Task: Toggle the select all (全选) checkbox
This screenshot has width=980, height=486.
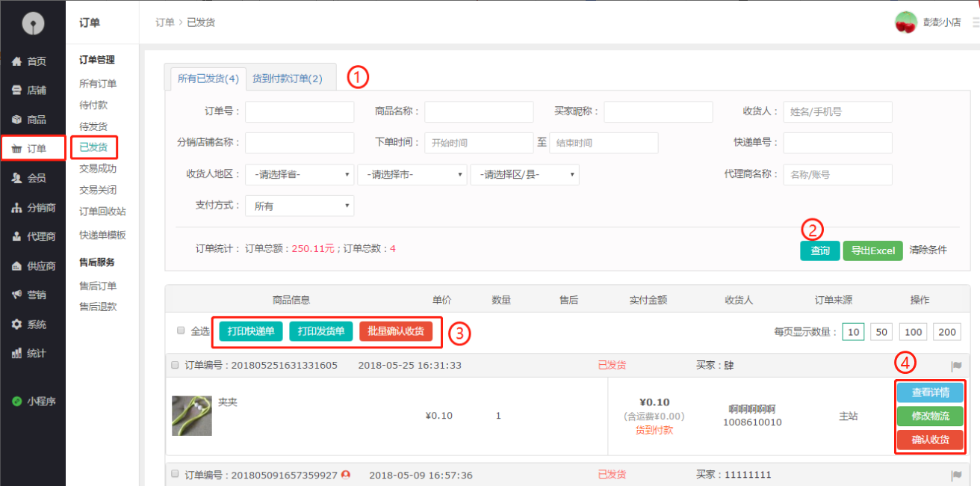Action: coord(180,330)
